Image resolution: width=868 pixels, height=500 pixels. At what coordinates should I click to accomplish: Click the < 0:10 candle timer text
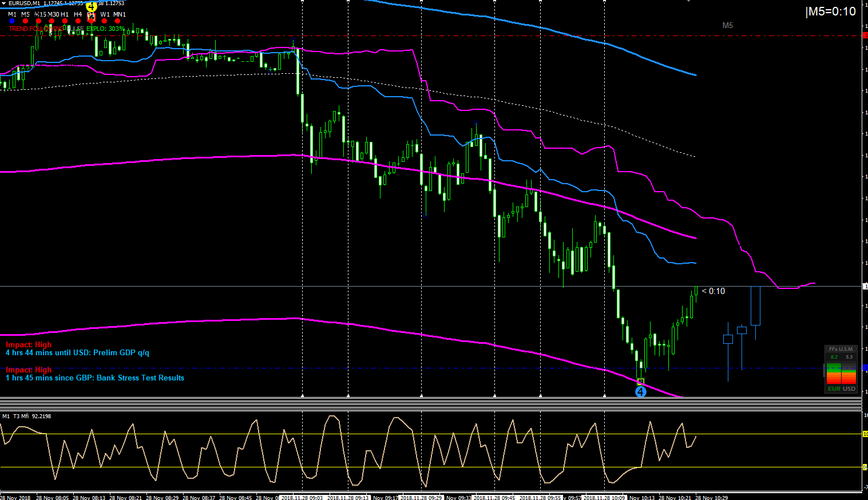[x=714, y=291]
